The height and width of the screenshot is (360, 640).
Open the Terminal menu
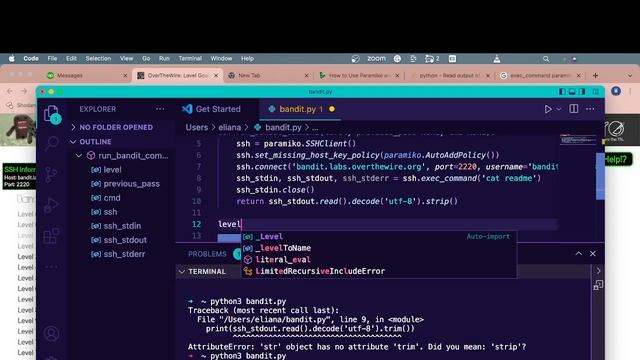pyautogui.click(x=190, y=59)
